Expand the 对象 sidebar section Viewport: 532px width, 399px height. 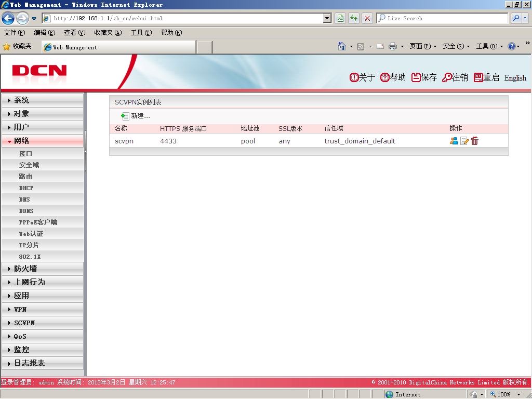(x=43, y=114)
